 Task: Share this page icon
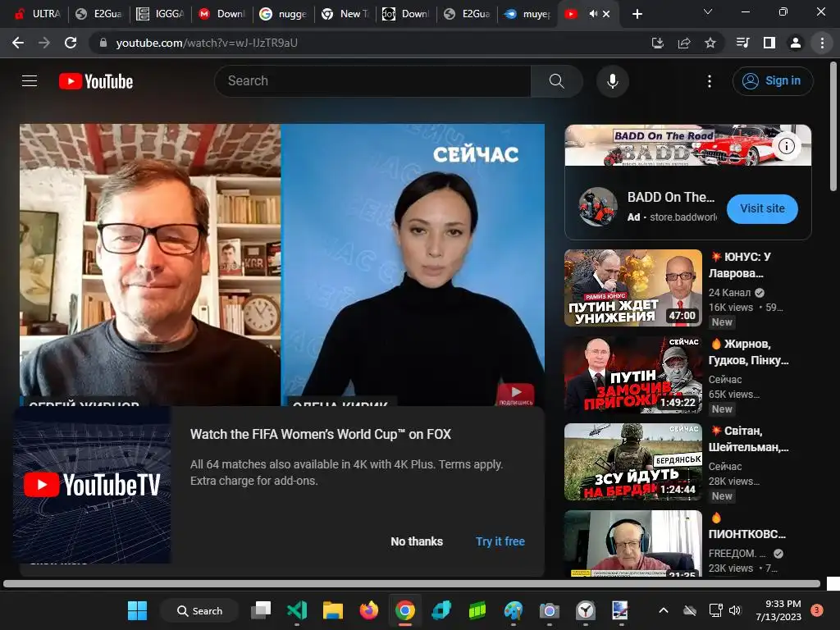[x=684, y=43]
